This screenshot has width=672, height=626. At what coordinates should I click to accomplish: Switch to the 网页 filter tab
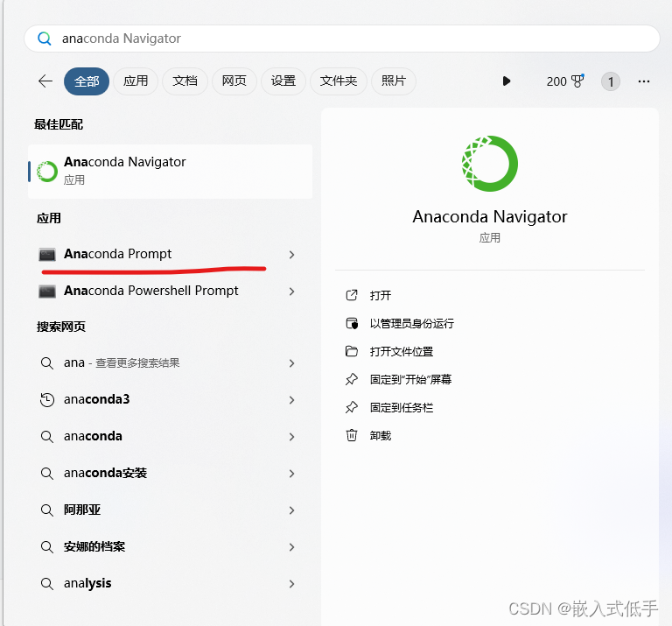234,81
